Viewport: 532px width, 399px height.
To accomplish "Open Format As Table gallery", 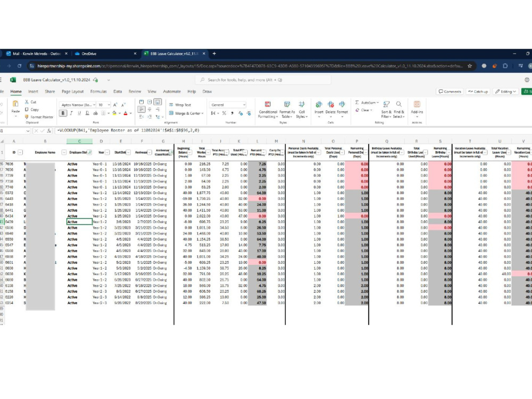I will point(287,110).
